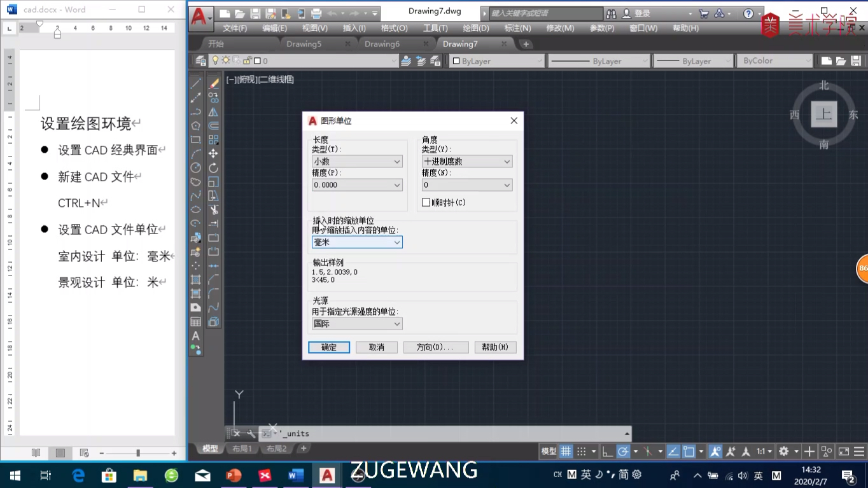Open the 格式(O) menu
This screenshot has height=488, width=868.
[x=395, y=28]
